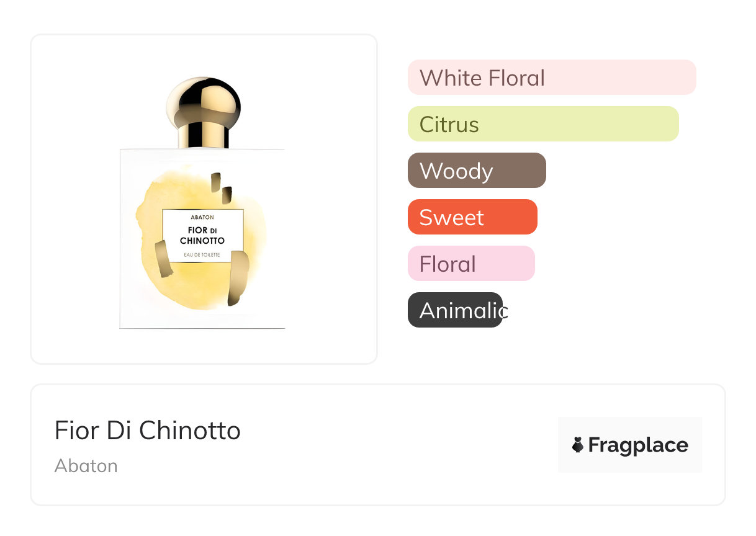Select the pink Floral accord bar

(470, 264)
